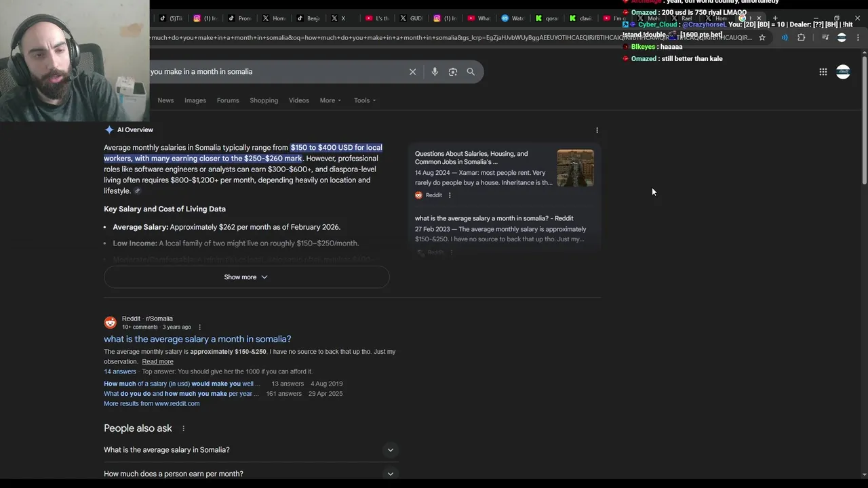Switch to the 'clavic' Kick tab
Image resolution: width=868 pixels, height=488 pixels.
(582, 18)
